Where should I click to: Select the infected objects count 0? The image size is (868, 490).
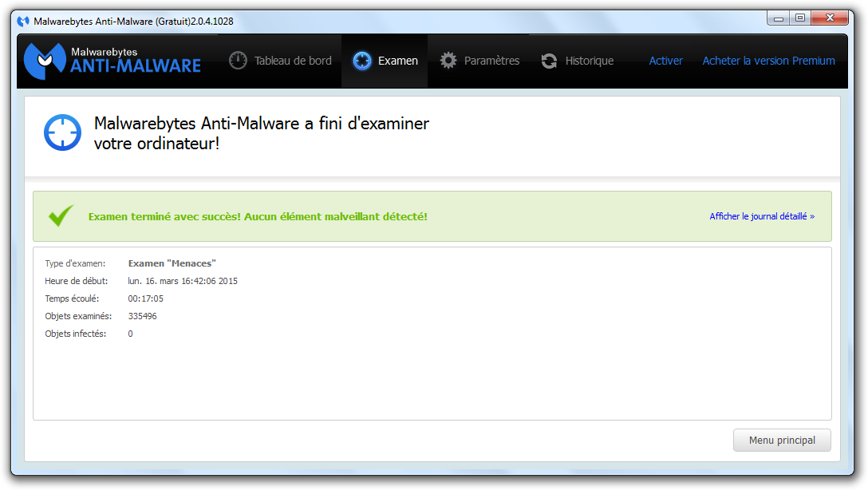[131, 334]
